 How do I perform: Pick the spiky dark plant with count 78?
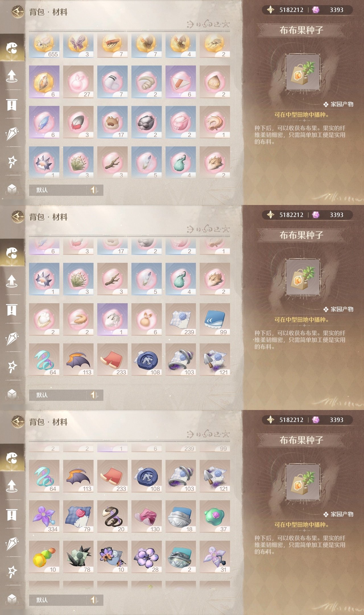point(78,557)
